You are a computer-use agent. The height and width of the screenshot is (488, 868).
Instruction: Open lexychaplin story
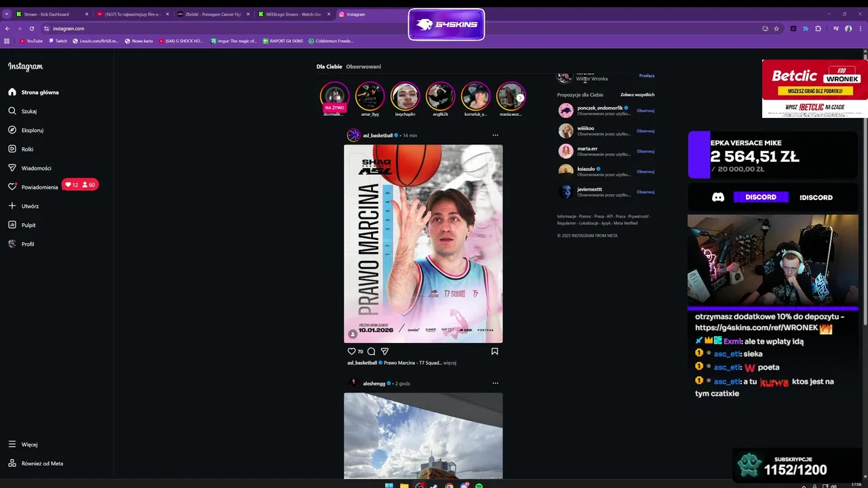(405, 98)
